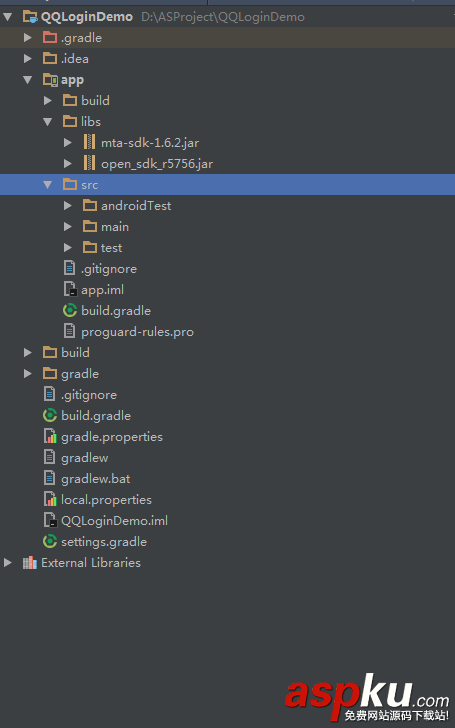Expand the .gradle folder arrow
The width and height of the screenshot is (455, 728).
point(28,38)
